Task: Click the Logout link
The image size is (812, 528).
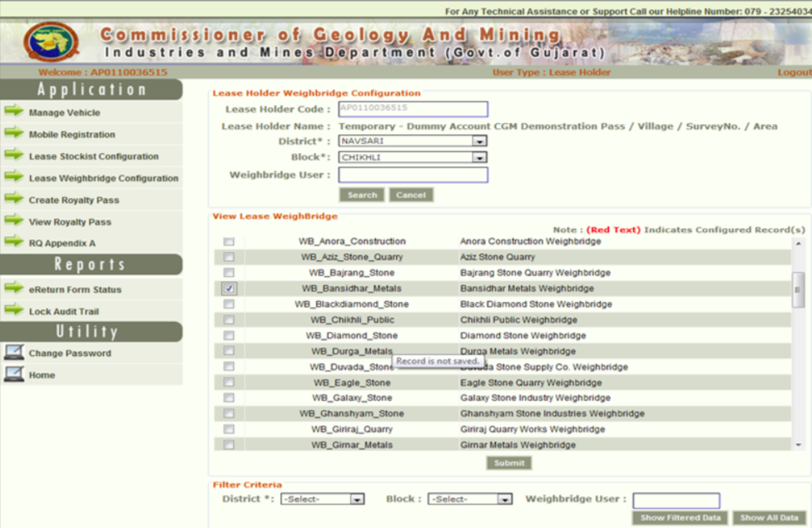Action: pos(794,72)
